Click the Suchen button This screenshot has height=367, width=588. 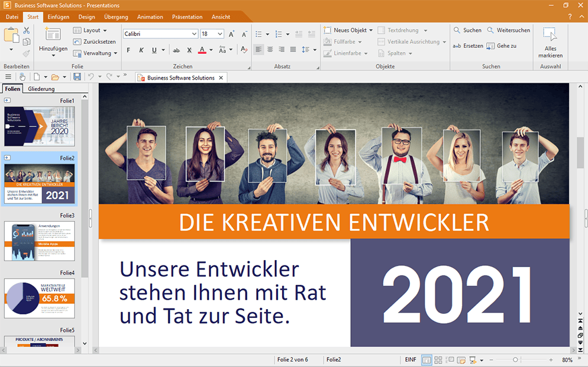tap(467, 30)
